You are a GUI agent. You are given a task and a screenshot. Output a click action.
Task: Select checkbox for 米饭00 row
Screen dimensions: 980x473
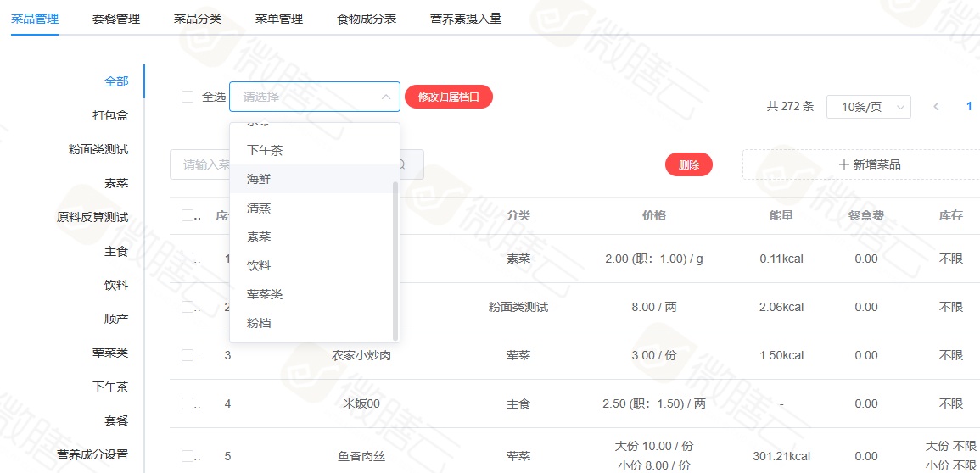[x=188, y=403]
